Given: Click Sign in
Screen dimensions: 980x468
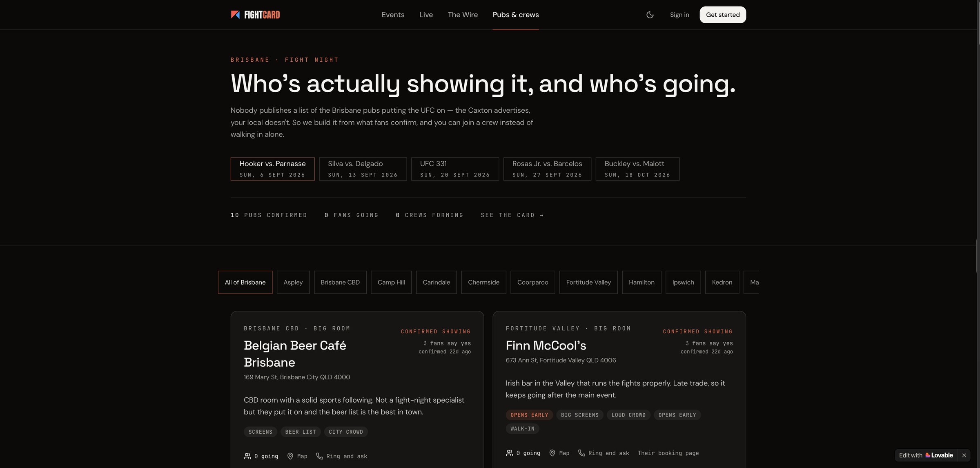Looking at the screenshot, I should (679, 15).
